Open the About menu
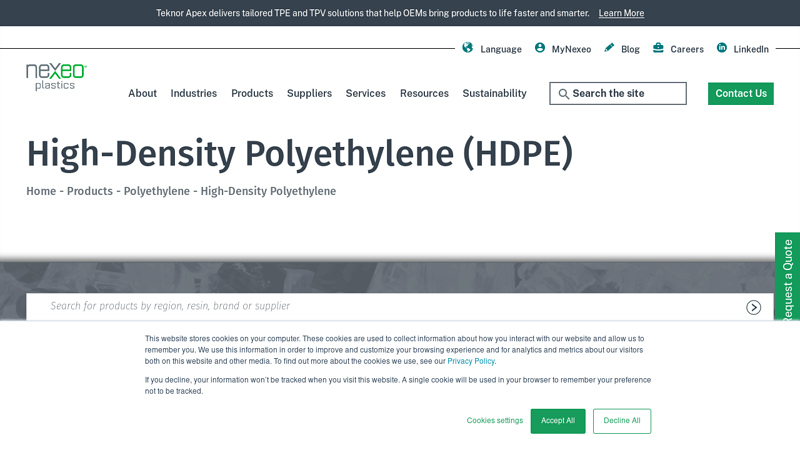The height and width of the screenshot is (450, 800). pos(142,93)
